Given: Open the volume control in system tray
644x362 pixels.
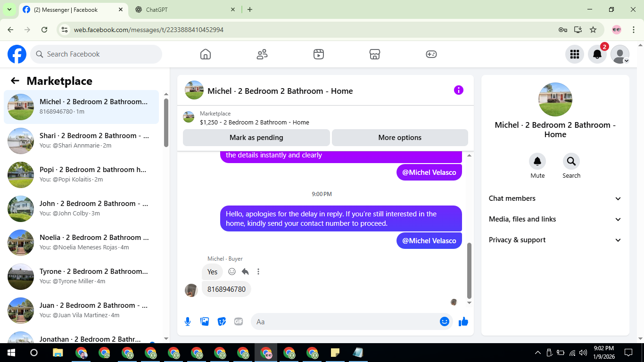Looking at the screenshot, I should (583, 353).
